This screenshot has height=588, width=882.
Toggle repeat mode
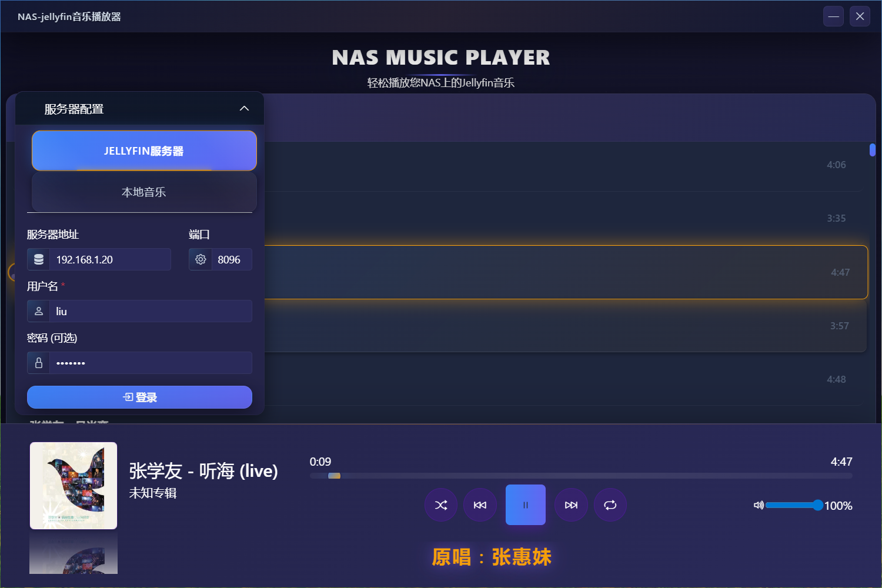(610, 505)
